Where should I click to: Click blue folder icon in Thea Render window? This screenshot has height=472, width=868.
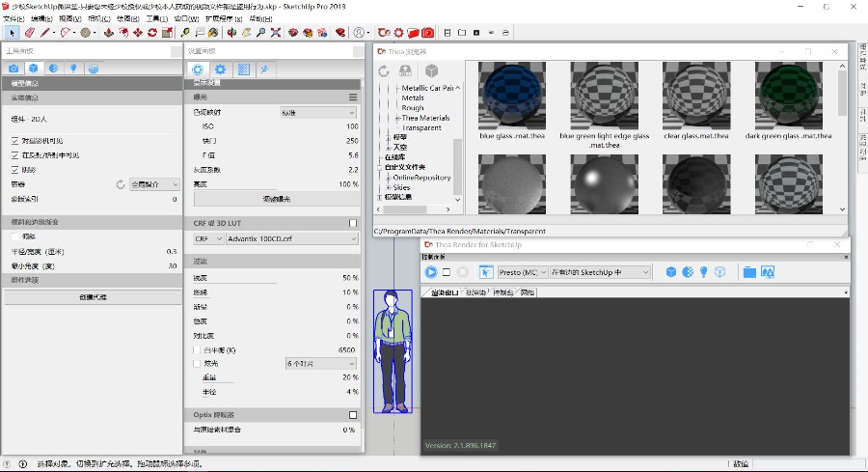[749, 272]
